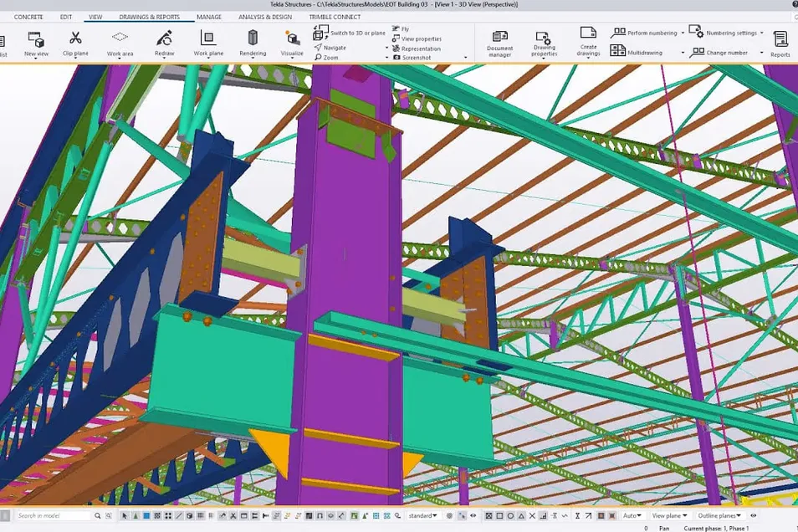Viewport: 798px width, 532px height.
Task: Click the Redraw icon
Action: point(165,38)
